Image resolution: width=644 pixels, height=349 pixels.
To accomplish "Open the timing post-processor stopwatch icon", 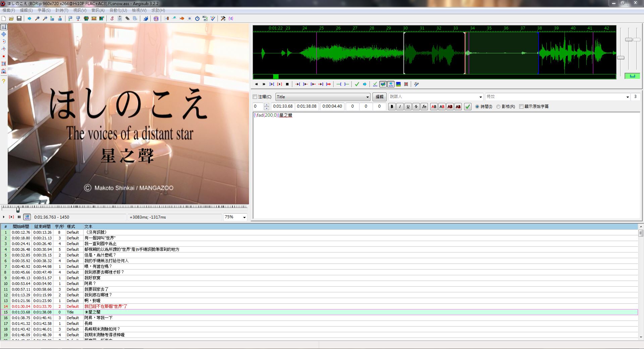I will [197, 18].
